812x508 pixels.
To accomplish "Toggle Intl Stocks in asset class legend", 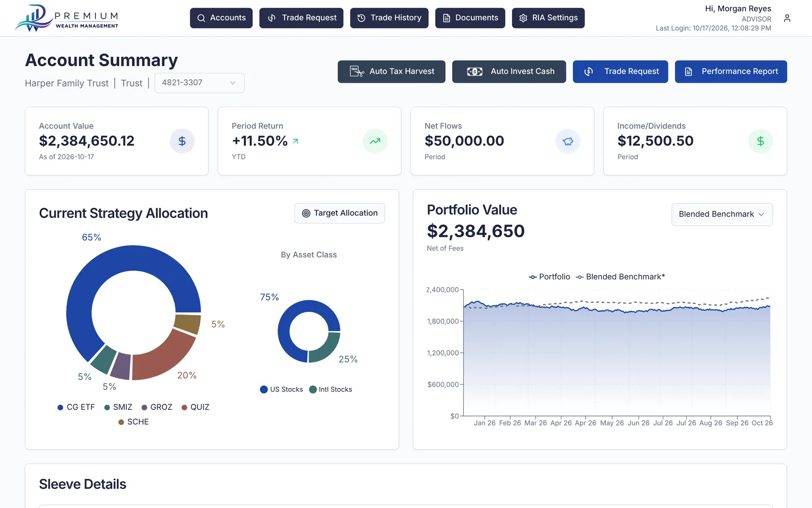I will 330,390.
